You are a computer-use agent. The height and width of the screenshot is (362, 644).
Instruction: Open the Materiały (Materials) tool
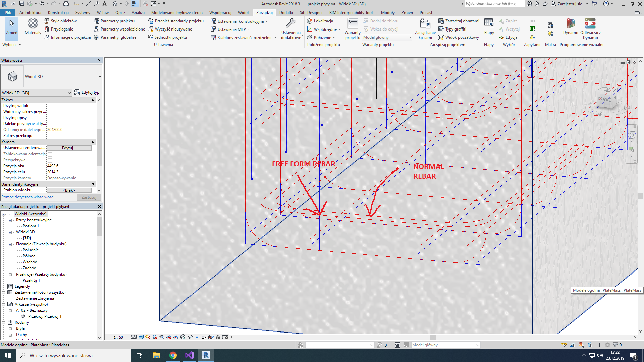33,26
